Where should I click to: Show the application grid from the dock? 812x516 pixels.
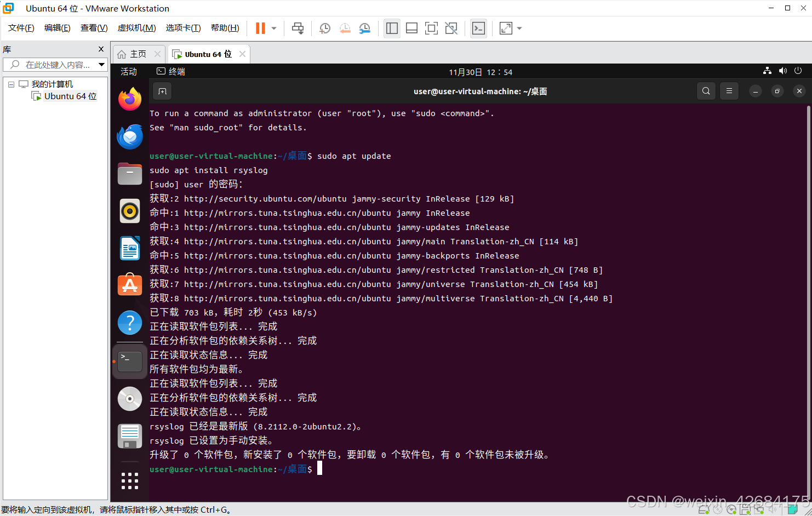pyautogui.click(x=129, y=481)
